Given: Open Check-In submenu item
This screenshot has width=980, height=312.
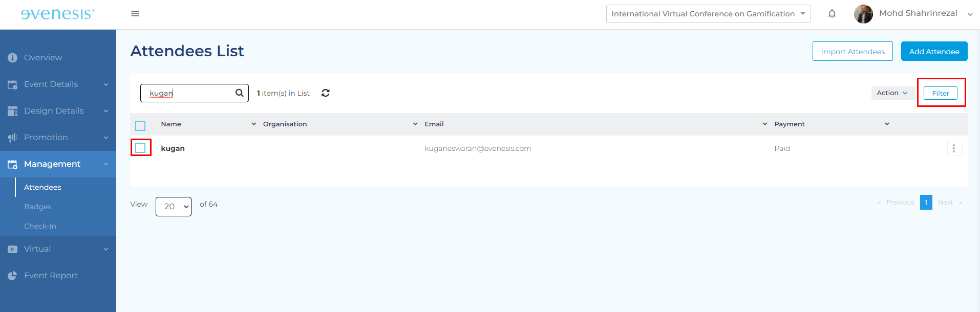Looking at the screenshot, I should [40, 226].
